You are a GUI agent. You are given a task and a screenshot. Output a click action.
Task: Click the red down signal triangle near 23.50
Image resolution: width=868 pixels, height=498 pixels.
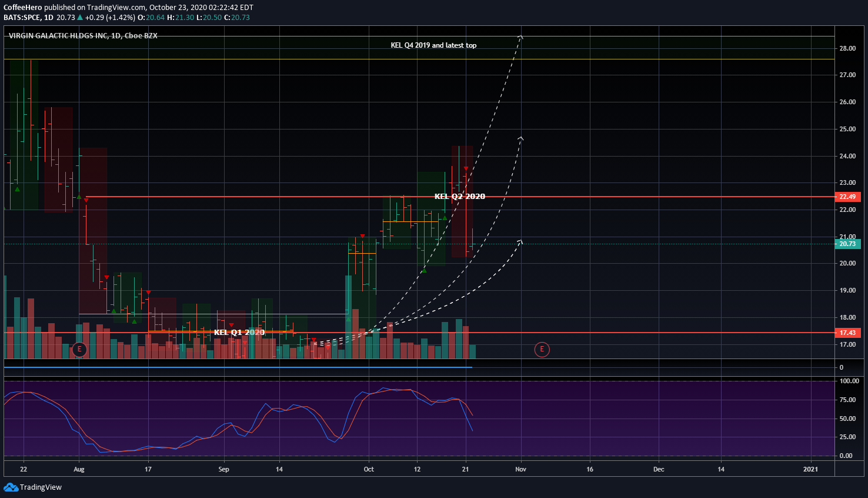click(466, 169)
